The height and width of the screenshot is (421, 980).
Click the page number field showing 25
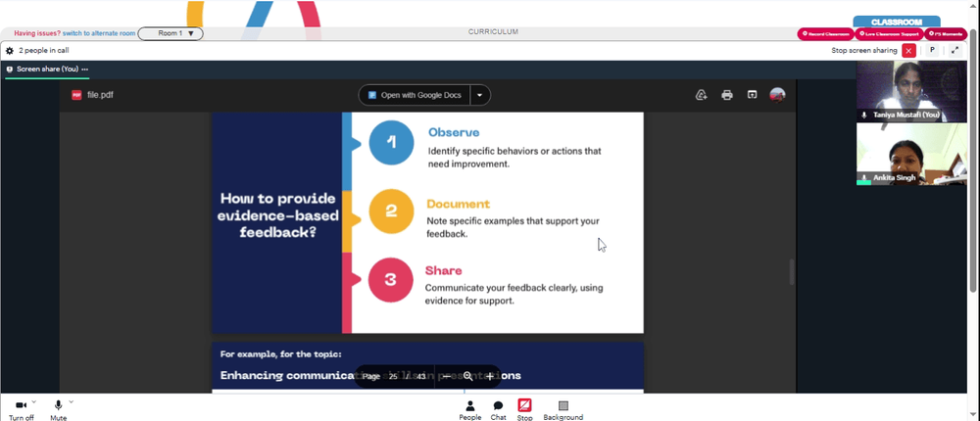(x=393, y=377)
